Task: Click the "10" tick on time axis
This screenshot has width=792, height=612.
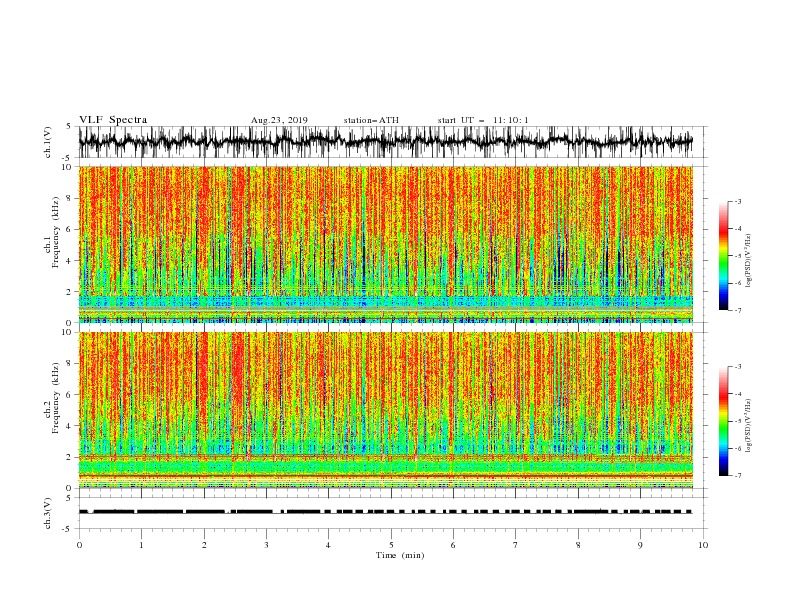Action: tap(703, 545)
